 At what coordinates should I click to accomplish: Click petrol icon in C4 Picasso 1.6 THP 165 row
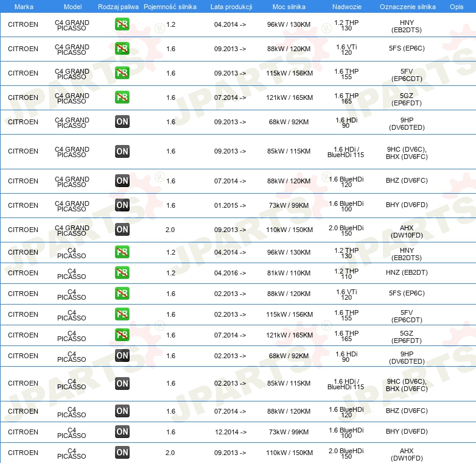point(122,335)
